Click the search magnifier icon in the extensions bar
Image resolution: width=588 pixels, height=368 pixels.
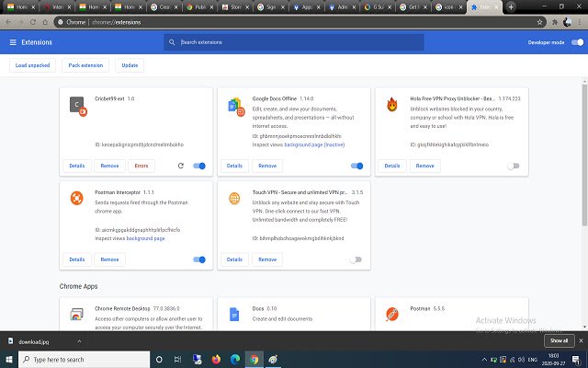172,42
